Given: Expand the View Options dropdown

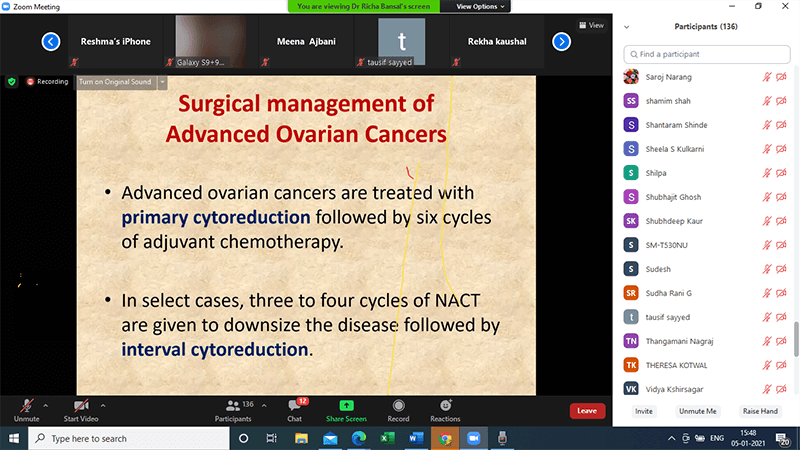Looking at the screenshot, I should pyautogui.click(x=480, y=6).
